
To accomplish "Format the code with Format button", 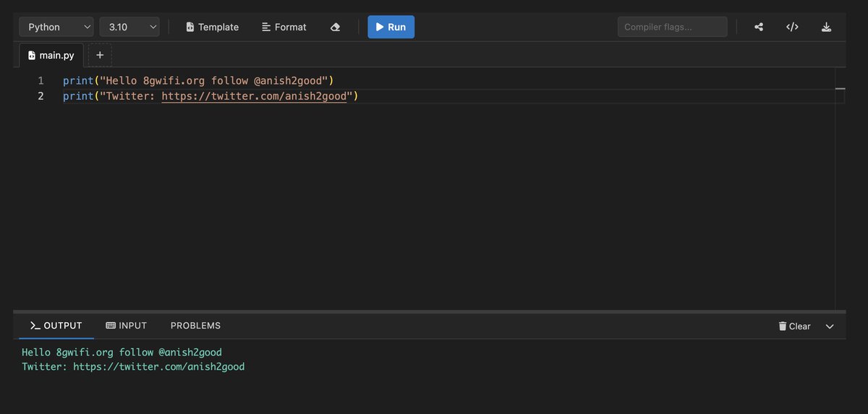I will (x=284, y=27).
